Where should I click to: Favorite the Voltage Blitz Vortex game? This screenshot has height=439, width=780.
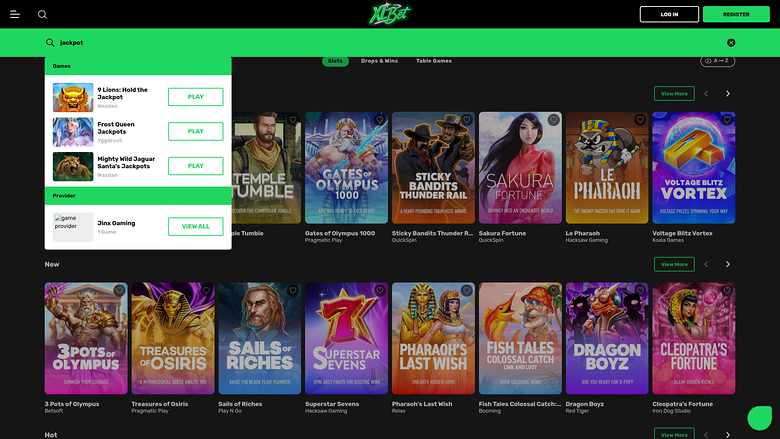tap(727, 120)
